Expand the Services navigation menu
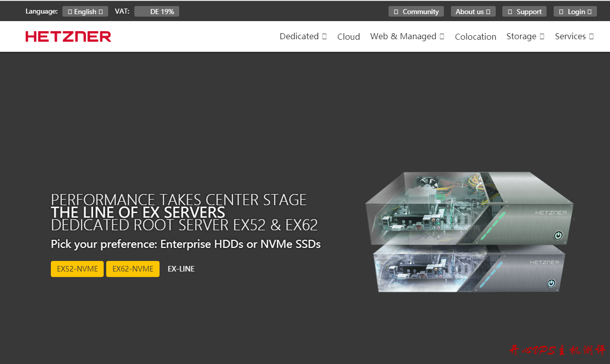The height and width of the screenshot is (364, 610). click(574, 36)
